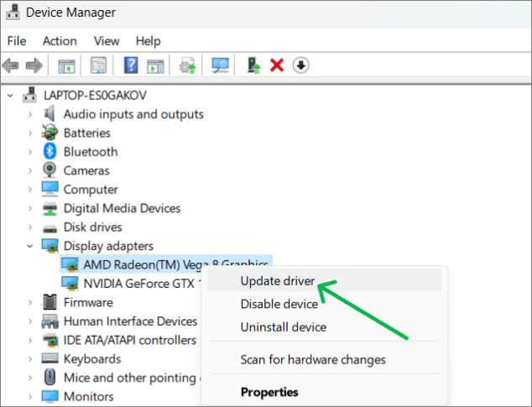This screenshot has width=532, height=407.
Task: Expand the Disk drives category
Action: 30,227
